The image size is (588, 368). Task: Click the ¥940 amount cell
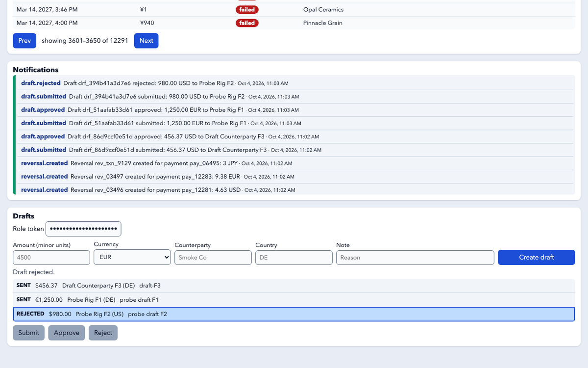coord(147,23)
